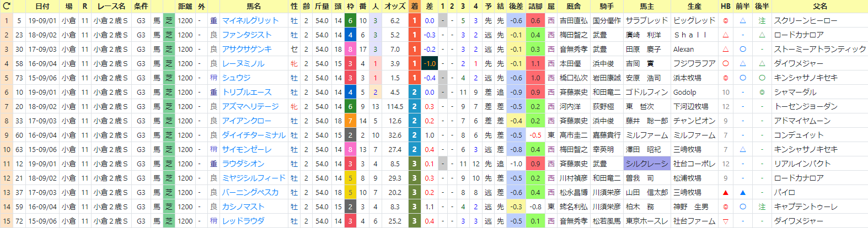Click the HB column header

click(726, 6)
